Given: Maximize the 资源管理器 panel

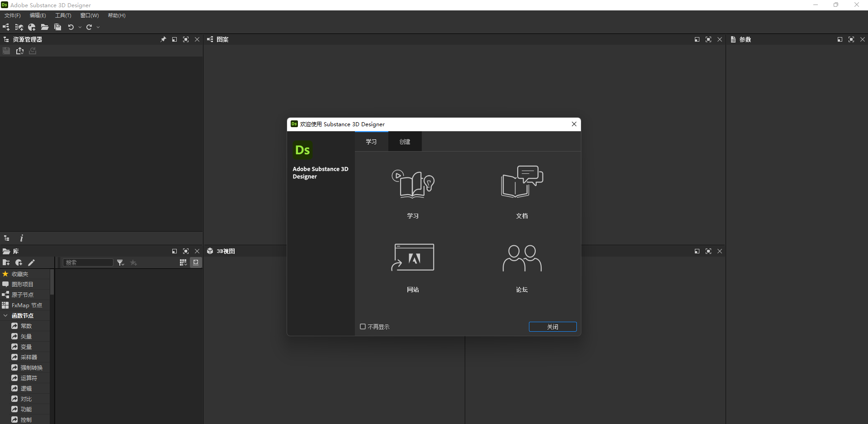Looking at the screenshot, I should 186,39.
